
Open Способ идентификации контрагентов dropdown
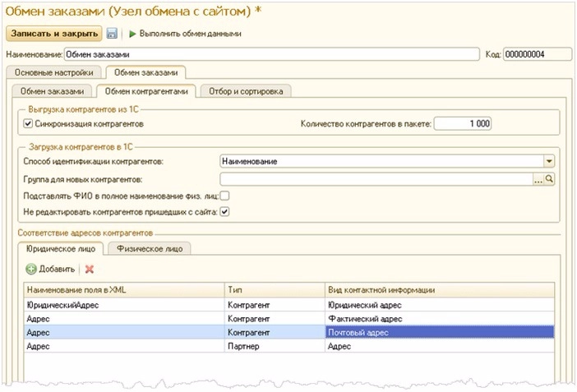[x=549, y=162]
